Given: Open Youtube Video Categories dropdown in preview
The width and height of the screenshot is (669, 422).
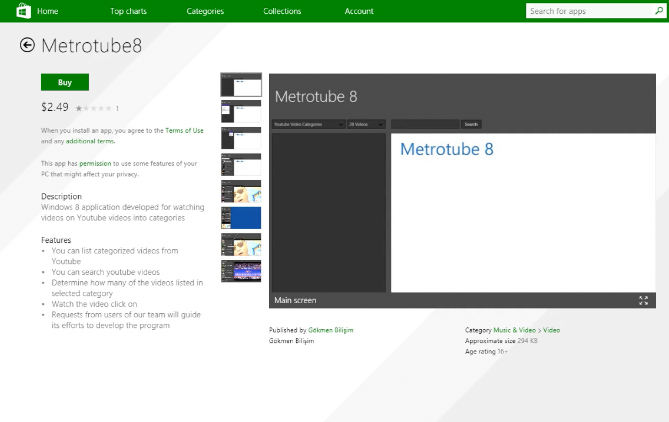Looking at the screenshot, I should [308, 124].
